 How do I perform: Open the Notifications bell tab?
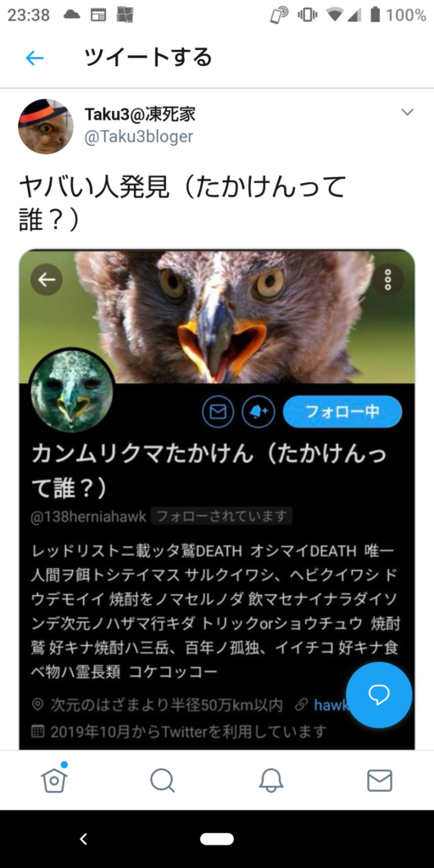pyautogui.click(x=271, y=781)
